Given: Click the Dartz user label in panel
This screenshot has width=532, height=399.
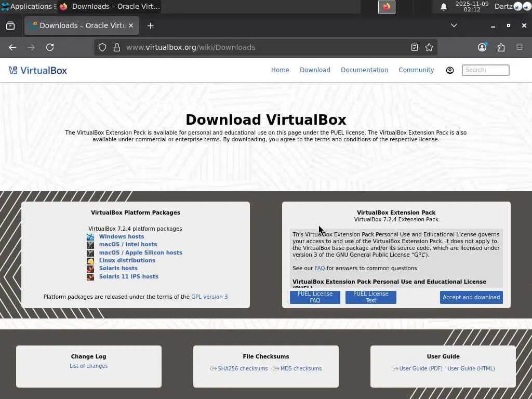Looking at the screenshot, I should (x=503, y=6).
